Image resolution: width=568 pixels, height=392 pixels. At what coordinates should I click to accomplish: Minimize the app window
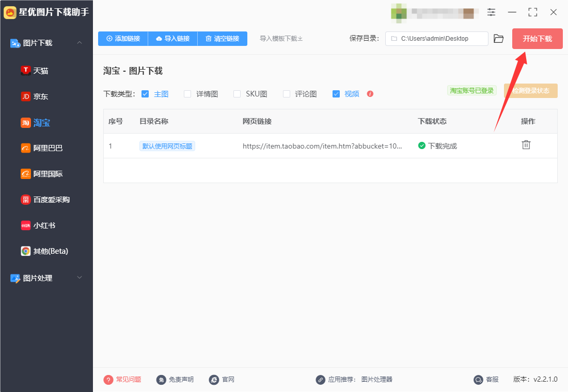512,12
